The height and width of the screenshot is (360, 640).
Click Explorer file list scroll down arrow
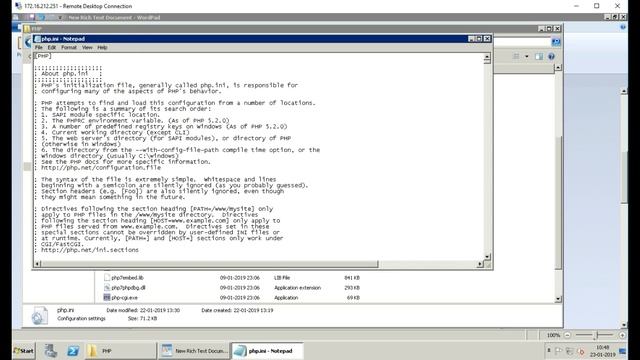coord(558,299)
